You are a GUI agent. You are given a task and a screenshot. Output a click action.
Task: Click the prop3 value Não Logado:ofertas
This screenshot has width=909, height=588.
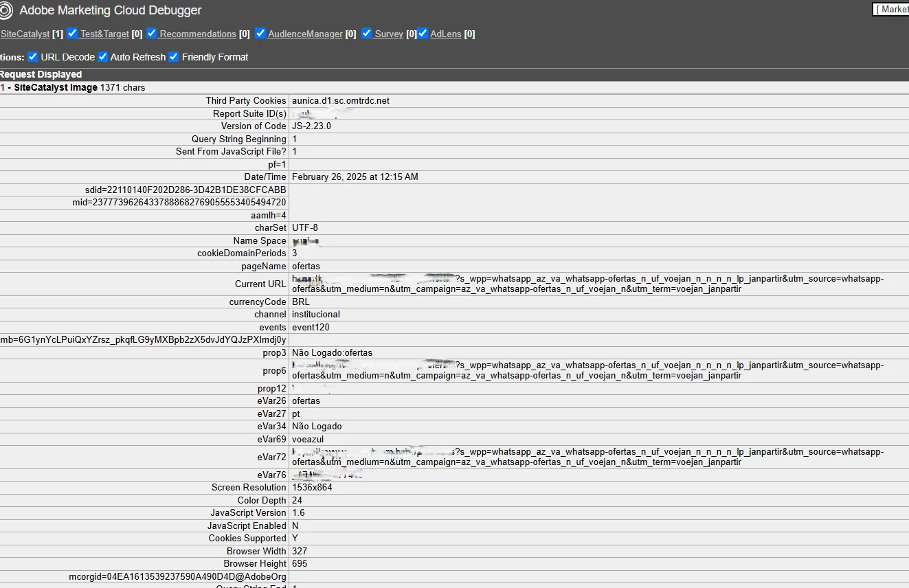point(332,352)
